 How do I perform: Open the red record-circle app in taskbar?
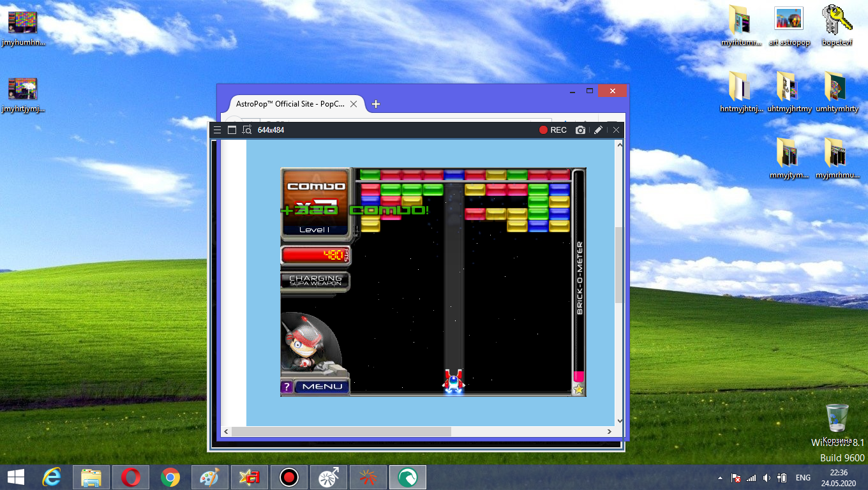pos(289,477)
